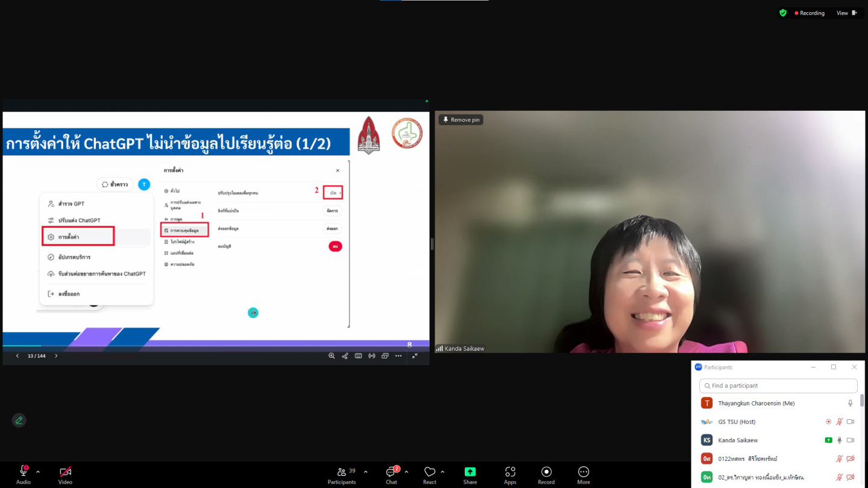Image resolution: width=868 pixels, height=488 pixels.
Task: Click microphone icon on Thayangkun's row
Action: click(851, 403)
